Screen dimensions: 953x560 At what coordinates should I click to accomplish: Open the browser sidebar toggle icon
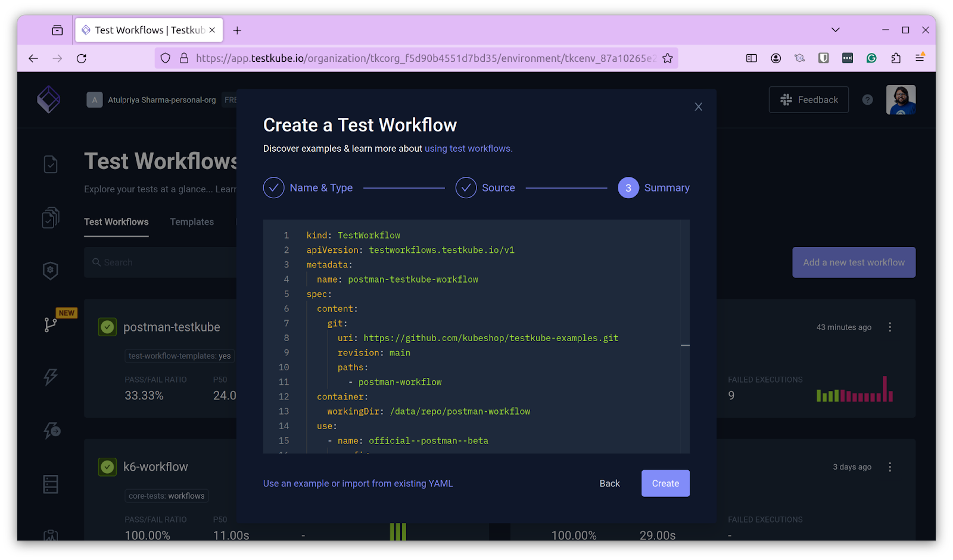(752, 58)
